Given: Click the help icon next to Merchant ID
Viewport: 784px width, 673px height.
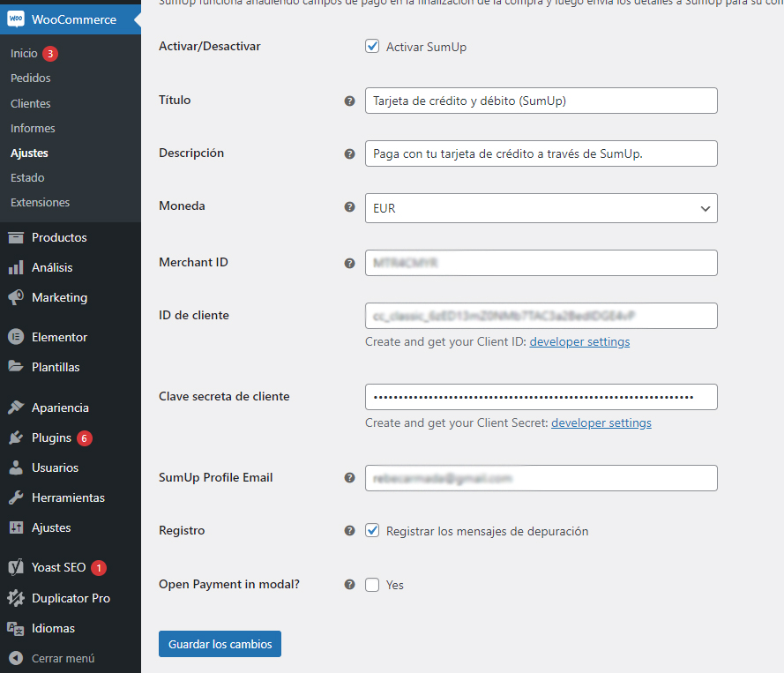Looking at the screenshot, I should pos(349,263).
